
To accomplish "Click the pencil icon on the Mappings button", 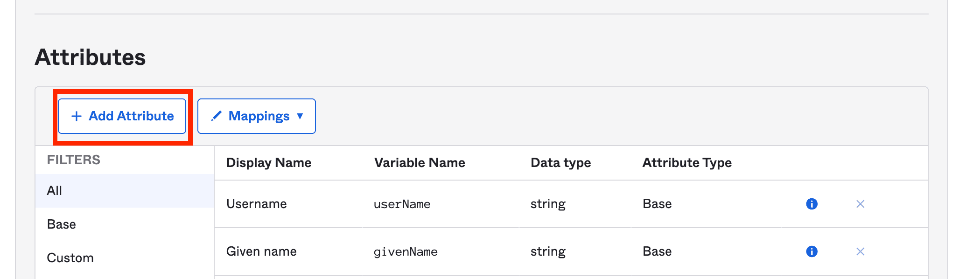I will coord(216,116).
